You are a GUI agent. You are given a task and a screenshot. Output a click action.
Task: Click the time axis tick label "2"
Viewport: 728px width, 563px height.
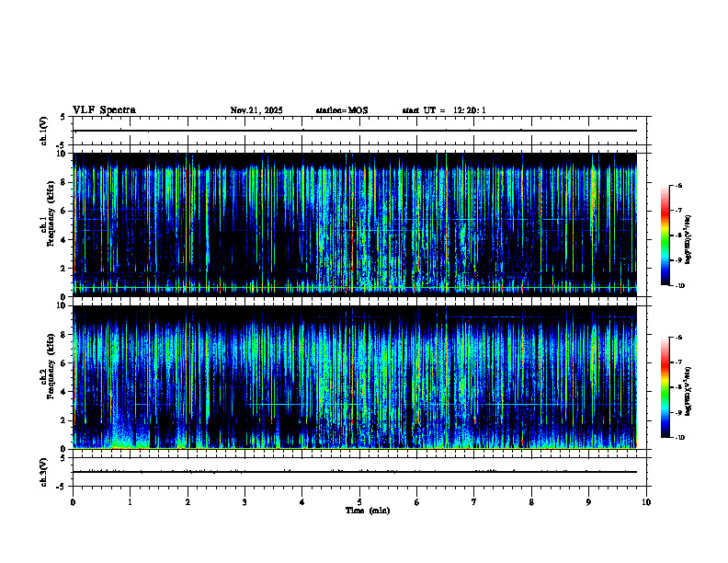tap(188, 502)
